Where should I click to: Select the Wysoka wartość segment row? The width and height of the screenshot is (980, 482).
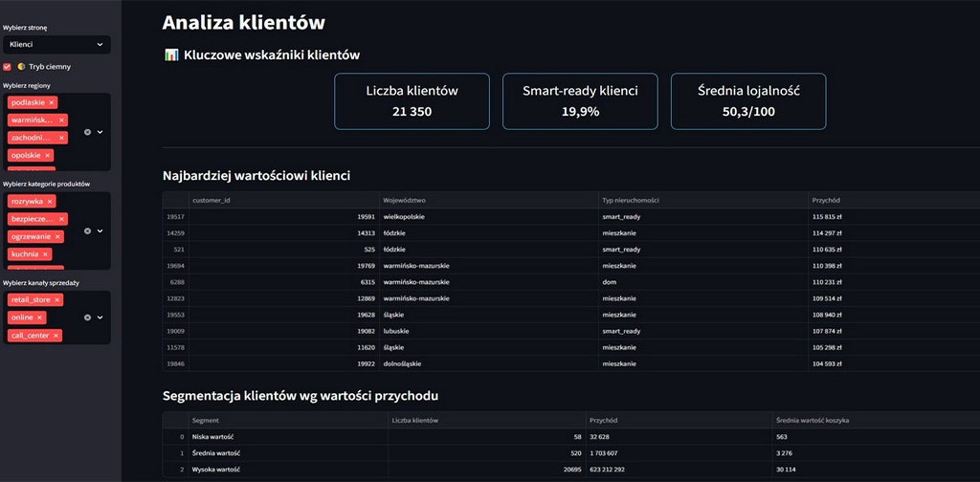click(215, 470)
